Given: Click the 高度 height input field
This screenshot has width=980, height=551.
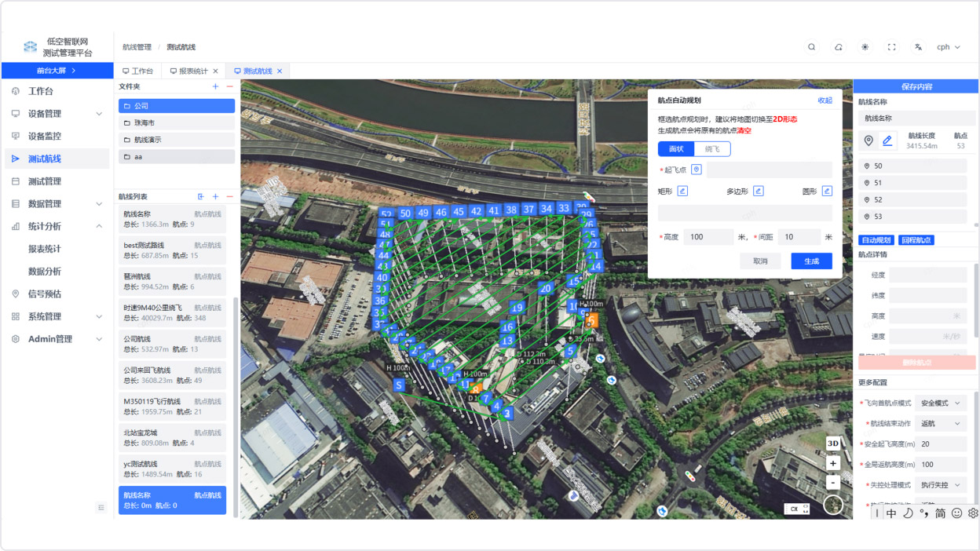Looking at the screenshot, I should 708,237.
